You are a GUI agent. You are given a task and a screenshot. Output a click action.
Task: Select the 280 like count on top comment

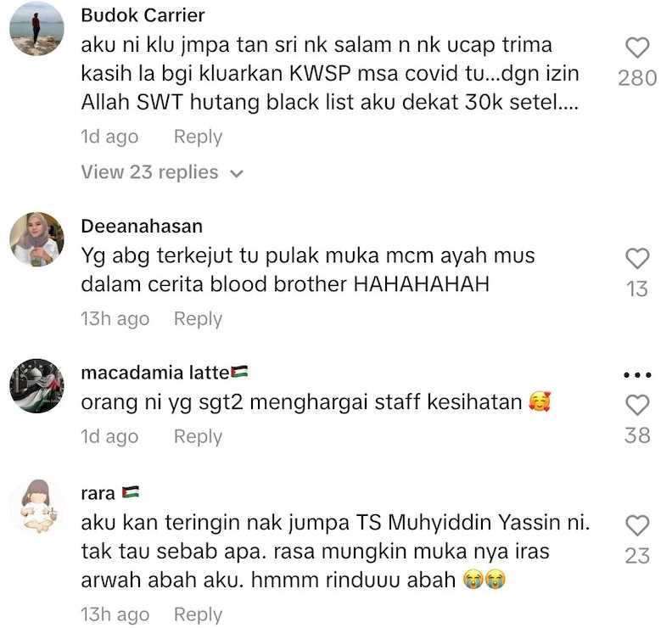click(637, 78)
